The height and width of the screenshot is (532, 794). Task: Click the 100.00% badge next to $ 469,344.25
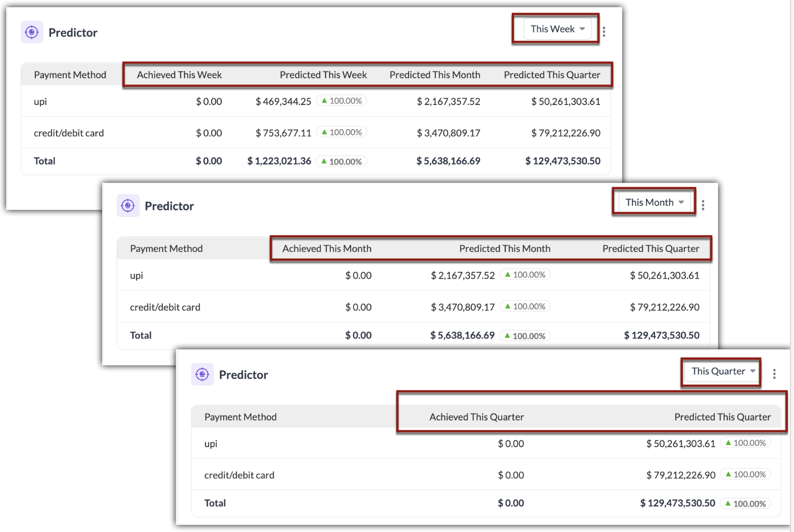click(342, 100)
